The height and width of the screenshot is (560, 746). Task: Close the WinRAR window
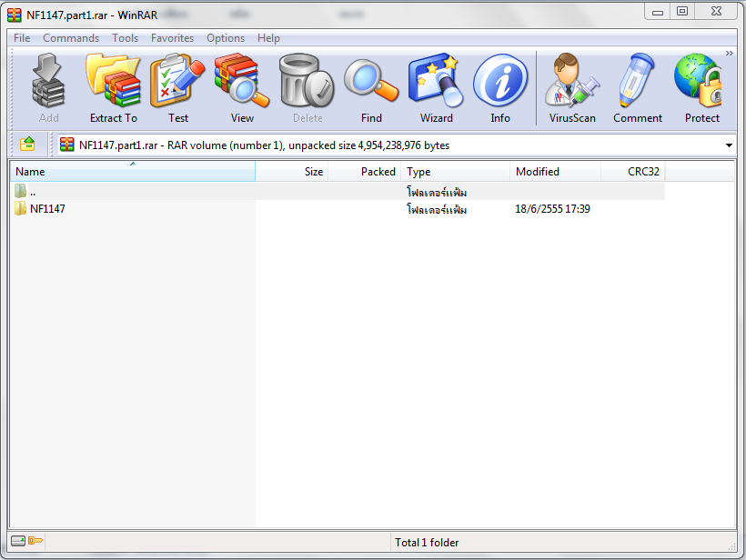pyautogui.click(x=716, y=12)
